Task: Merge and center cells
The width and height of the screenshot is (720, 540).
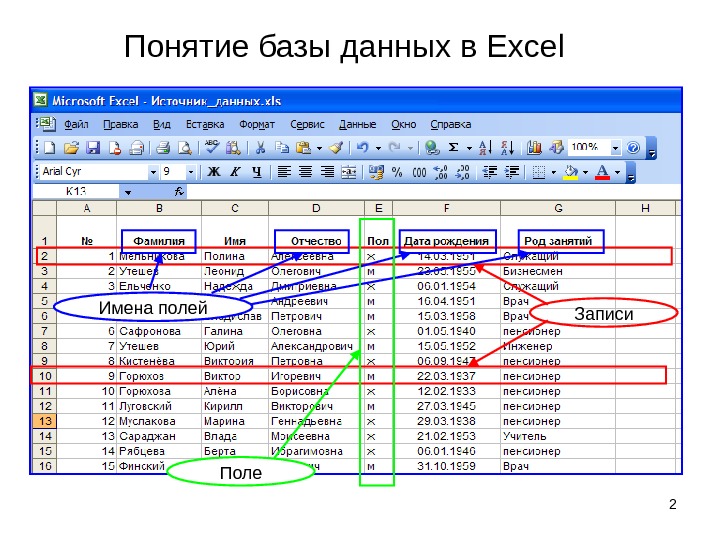Action: coord(349,172)
